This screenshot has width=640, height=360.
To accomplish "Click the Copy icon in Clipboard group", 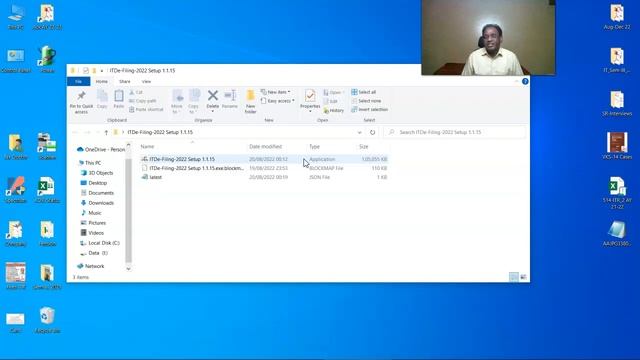I will pos(102,99).
